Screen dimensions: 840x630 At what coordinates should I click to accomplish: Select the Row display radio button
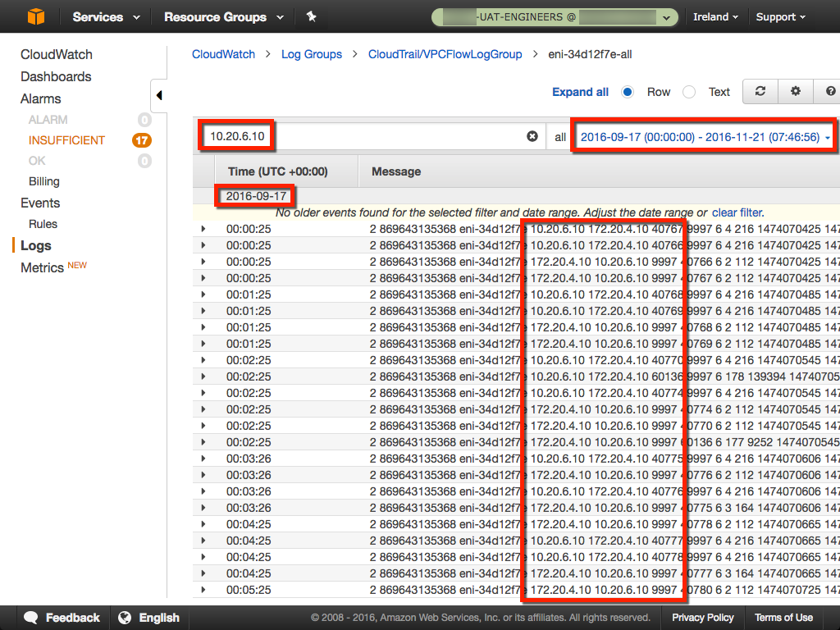tap(628, 92)
